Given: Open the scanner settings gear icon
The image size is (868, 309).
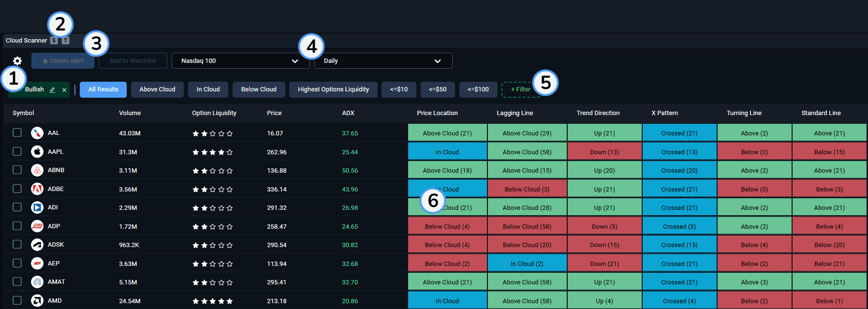Looking at the screenshot, I should pyautogui.click(x=17, y=61).
